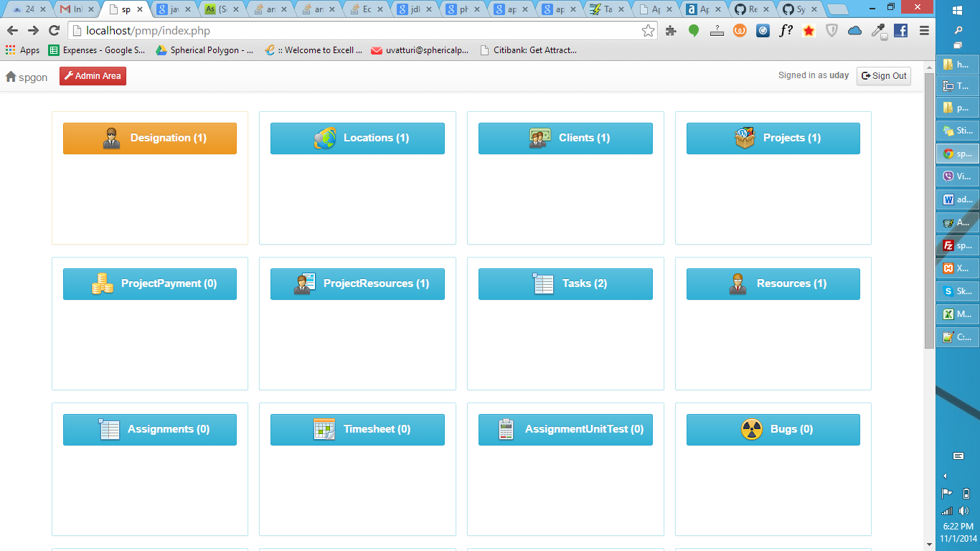
Task: Open the Tasks (2) module
Action: coord(565,284)
